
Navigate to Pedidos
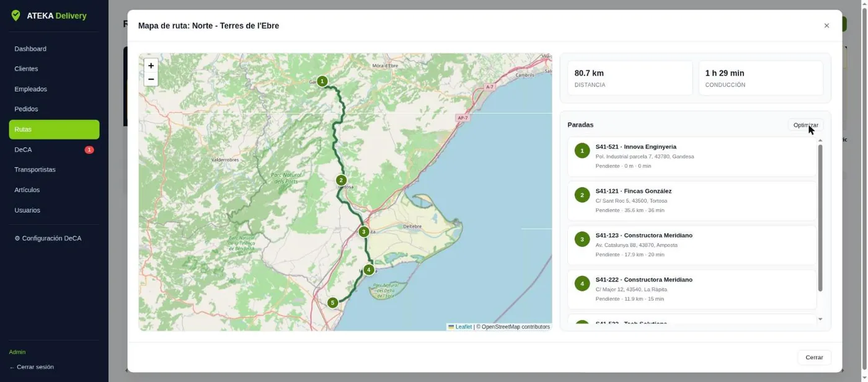click(54, 109)
